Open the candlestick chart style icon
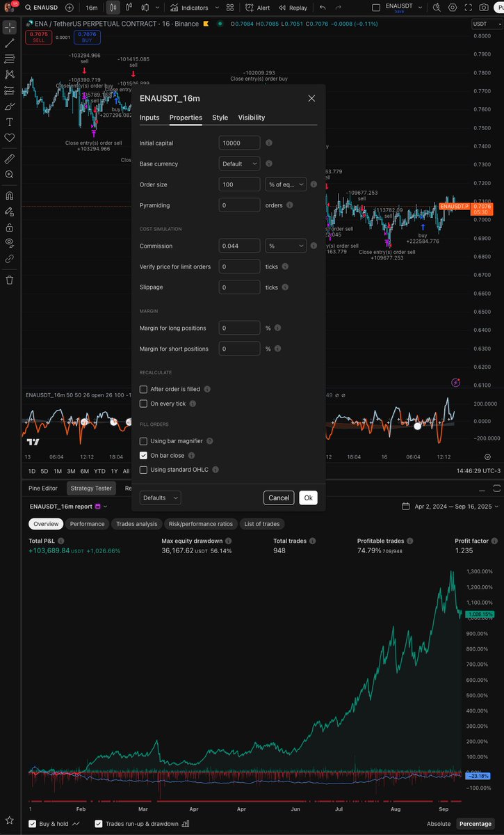 113,8
